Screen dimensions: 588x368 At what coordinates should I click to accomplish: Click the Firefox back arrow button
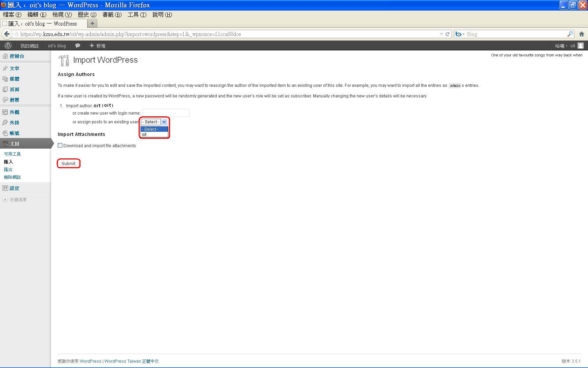7,34
